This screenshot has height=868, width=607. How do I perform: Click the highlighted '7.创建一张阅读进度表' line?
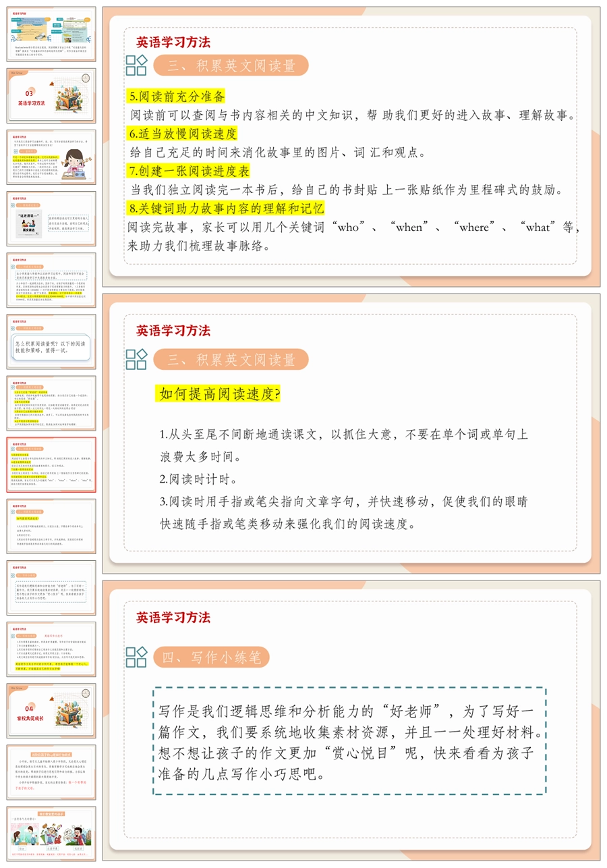189,170
